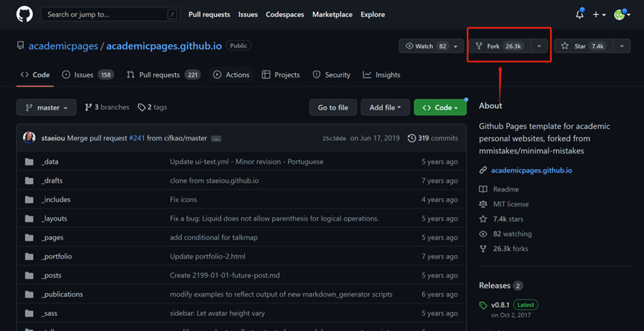Star the repository
The height and width of the screenshot is (331, 644).
[x=584, y=46]
